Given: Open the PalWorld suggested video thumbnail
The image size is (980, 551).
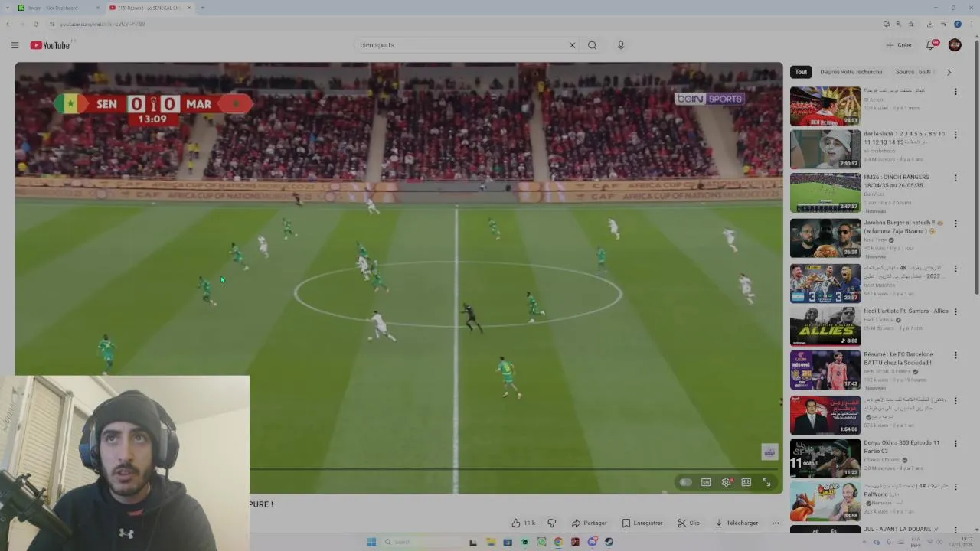Looking at the screenshot, I should pos(825,501).
